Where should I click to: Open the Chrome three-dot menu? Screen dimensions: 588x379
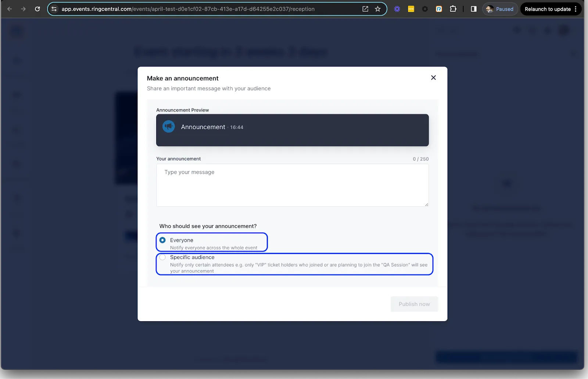tap(576, 9)
